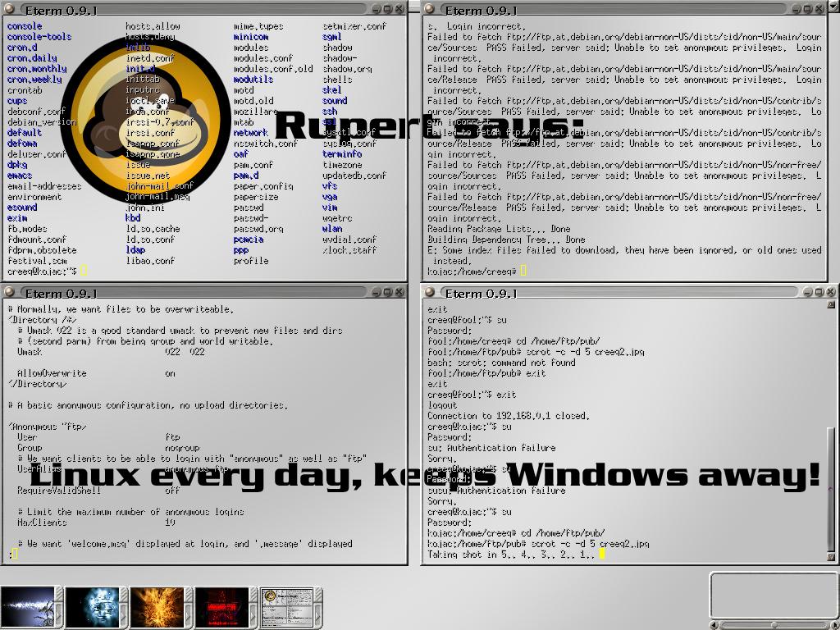Iconify the bottom-left Eterm with ftp config
The width and height of the screenshot is (840, 630).
click(x=376, y=292)
